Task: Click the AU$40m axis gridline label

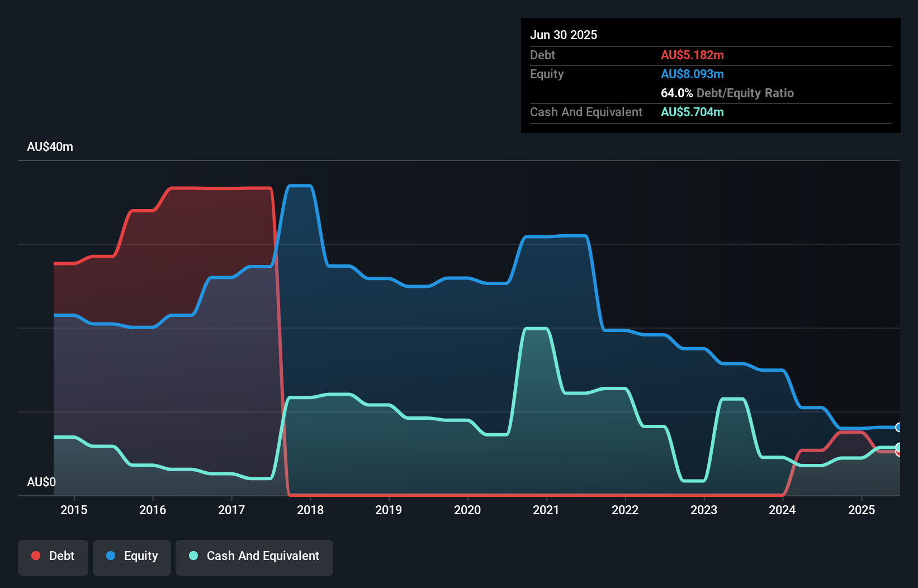Action: [50, 146]
